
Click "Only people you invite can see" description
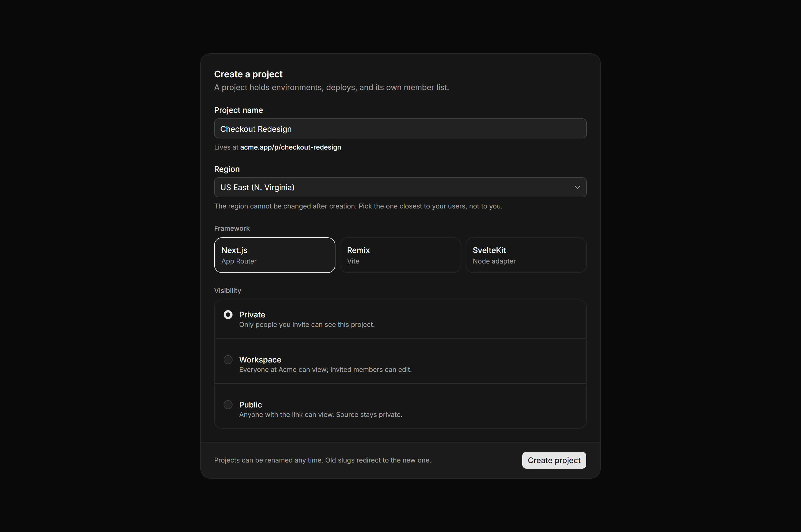(x=307, y=325)
